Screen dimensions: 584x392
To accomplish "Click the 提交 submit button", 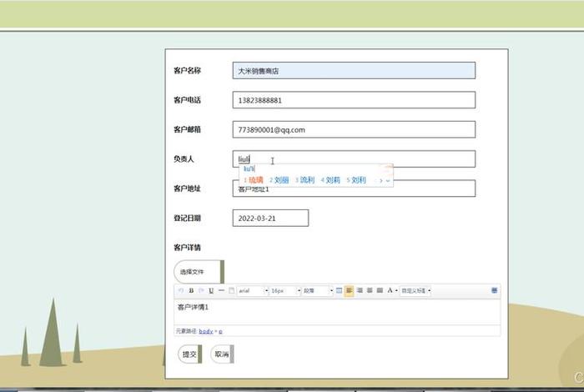I will coord(189,354).
